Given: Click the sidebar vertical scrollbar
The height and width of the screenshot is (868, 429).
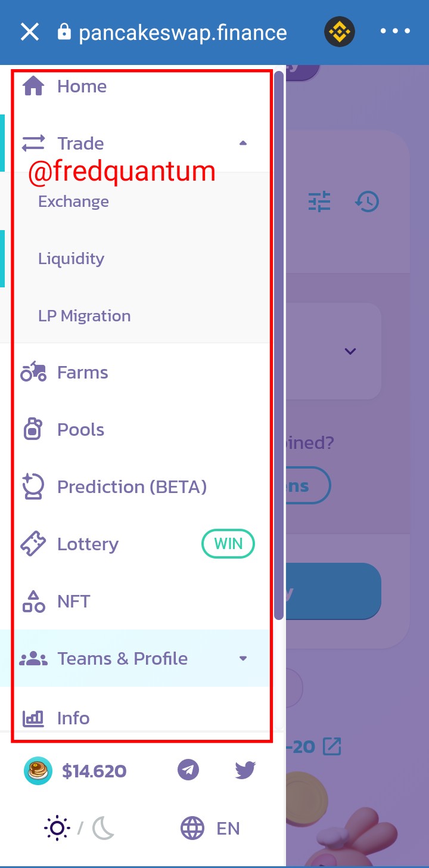Looking at the screenshot, I should (279, 346).
